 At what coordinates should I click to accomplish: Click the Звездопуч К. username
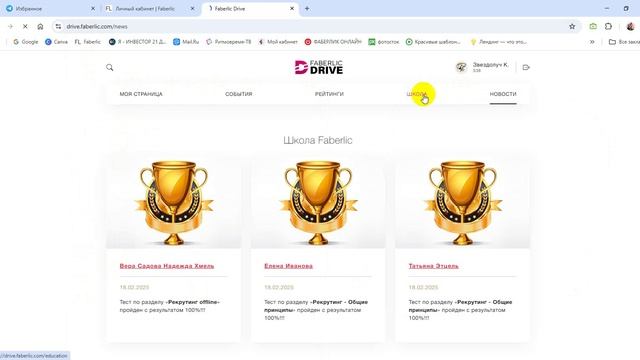click(x=490, y=64)
